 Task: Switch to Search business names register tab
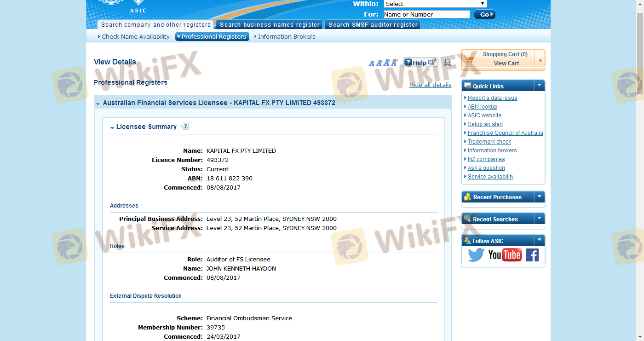click(x=270, y=25)
